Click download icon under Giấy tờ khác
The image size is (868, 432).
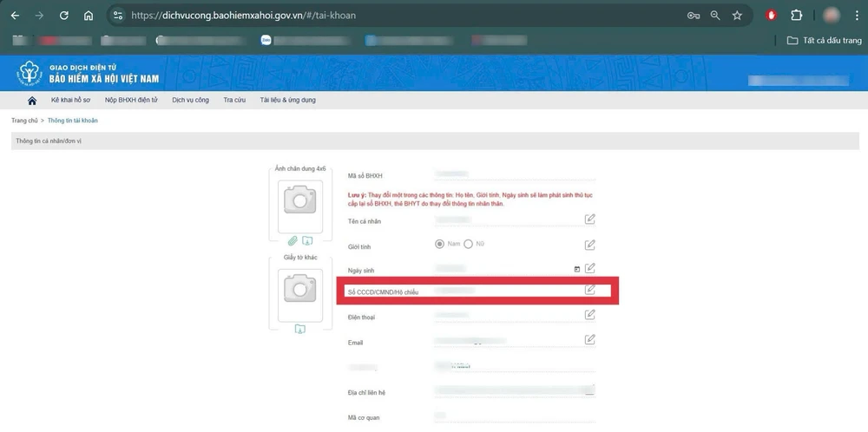[299, 329]
